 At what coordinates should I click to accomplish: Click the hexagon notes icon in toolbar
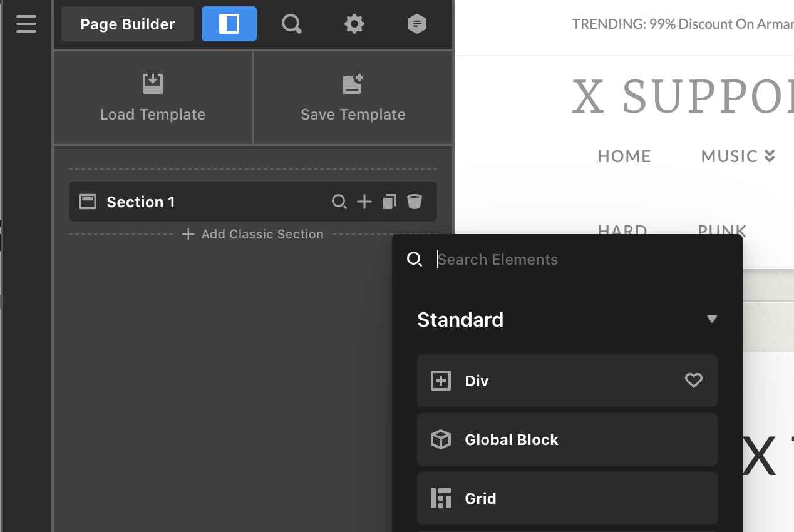click(416, 24)
